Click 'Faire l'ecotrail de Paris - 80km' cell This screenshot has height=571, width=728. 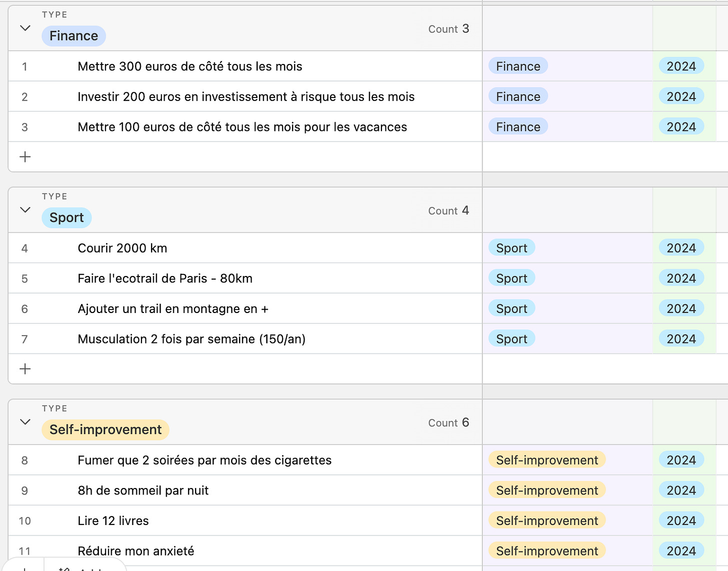point(165,278)
